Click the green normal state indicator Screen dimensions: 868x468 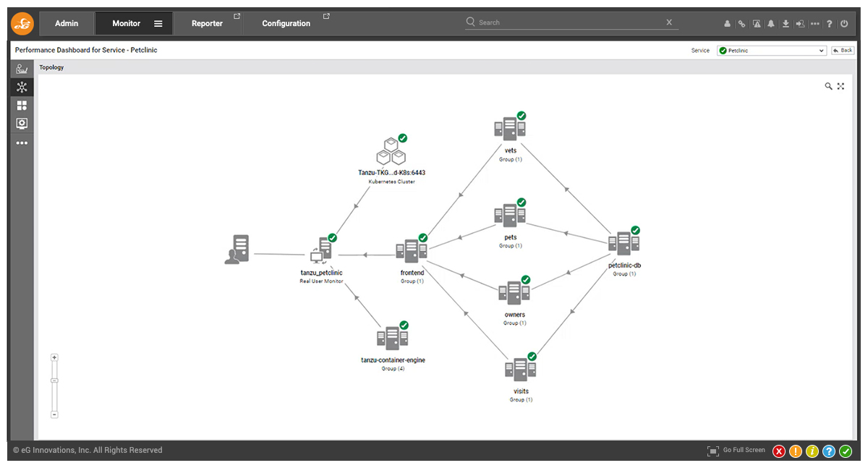846,451
